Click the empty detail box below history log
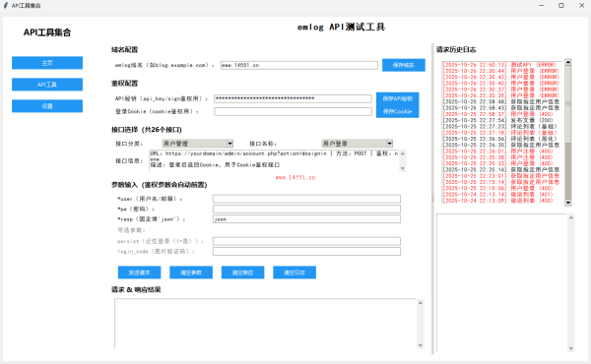 coord(501,282)
